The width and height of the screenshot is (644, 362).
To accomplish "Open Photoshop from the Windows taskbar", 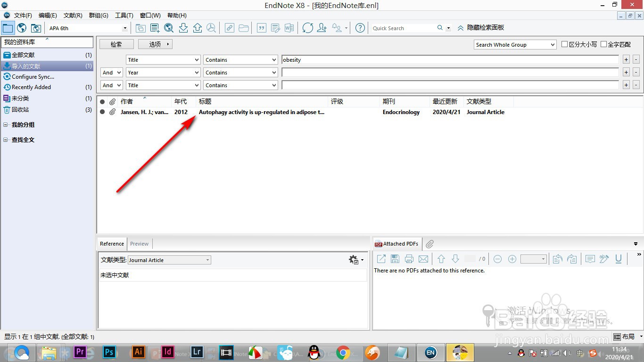I will (x=109, y=353).
